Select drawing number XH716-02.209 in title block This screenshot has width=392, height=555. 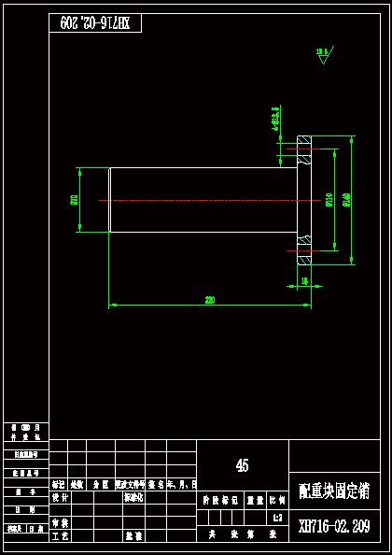[334, 526]
